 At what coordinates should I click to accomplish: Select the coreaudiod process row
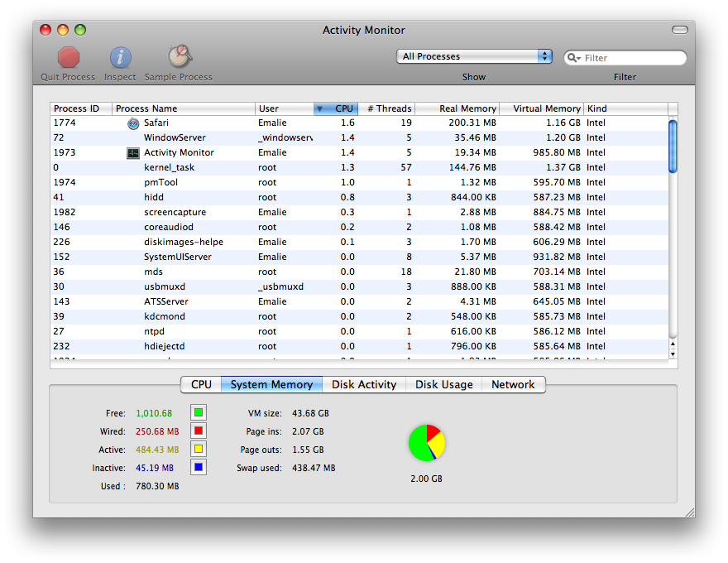coord(359,227)
